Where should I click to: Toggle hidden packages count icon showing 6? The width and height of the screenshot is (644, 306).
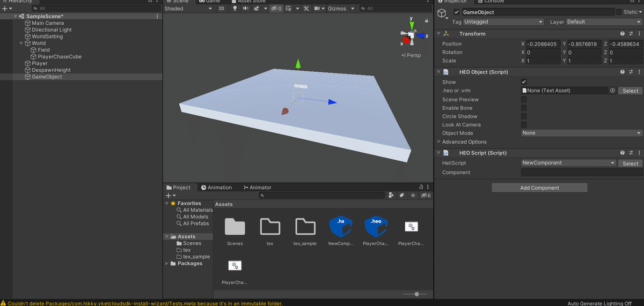coord(426,196)
